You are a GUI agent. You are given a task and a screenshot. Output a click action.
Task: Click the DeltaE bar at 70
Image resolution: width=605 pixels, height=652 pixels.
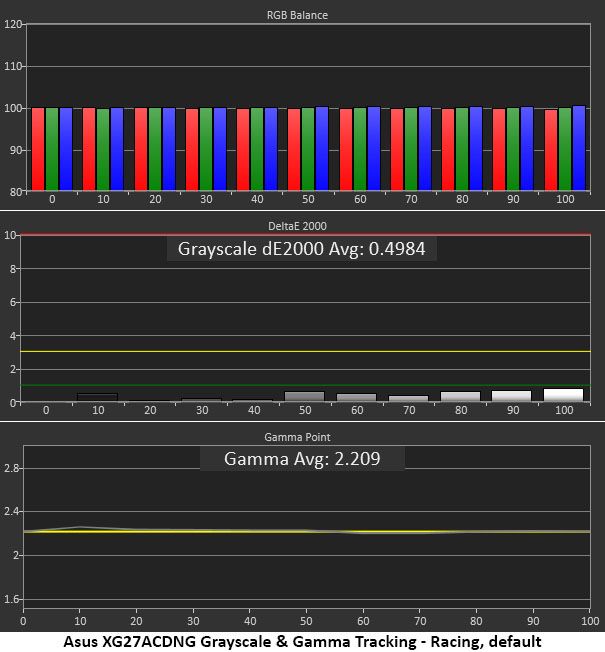click(409, 398)
